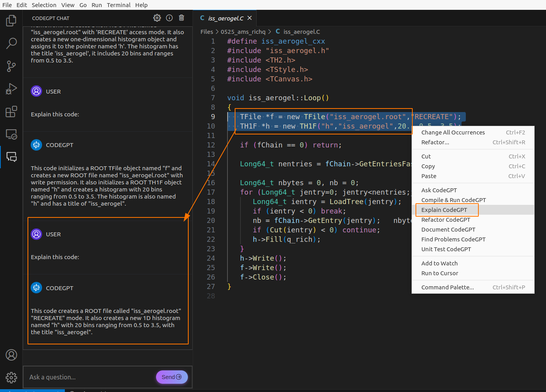This screenshot has height=392, width=546.
Task: Click line number 18 in gutter
Action: tap(211, 202)
